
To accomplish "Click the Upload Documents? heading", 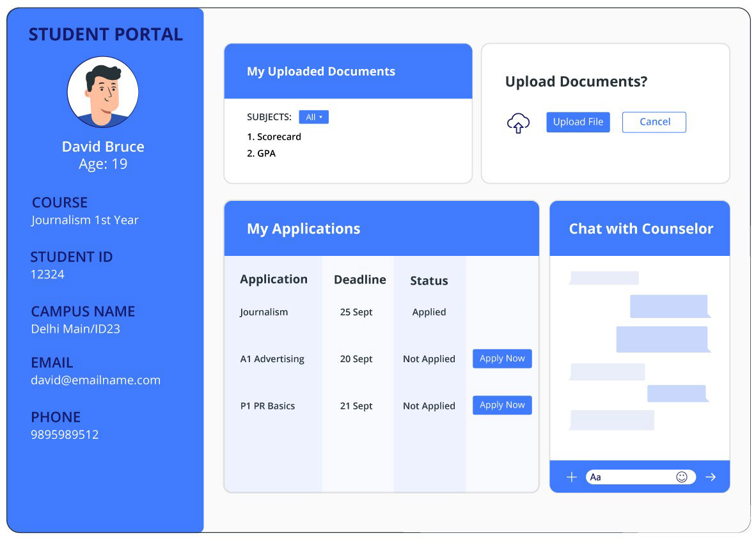I will [x=576, y=81].
